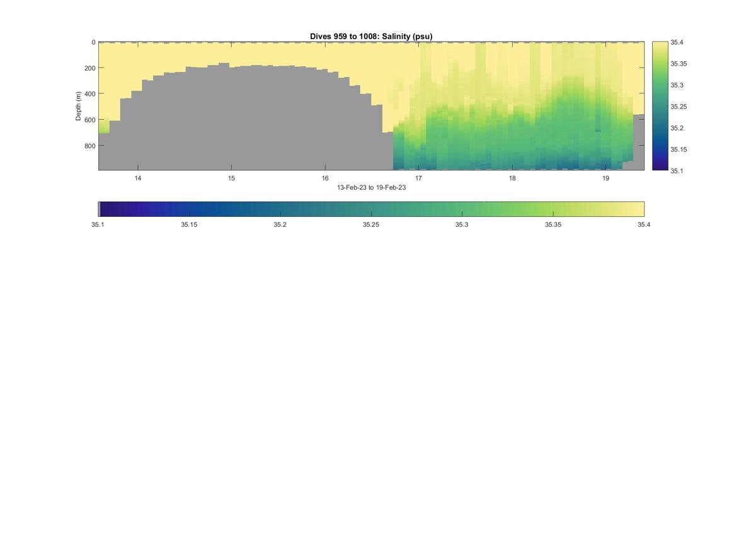
Task: Click depth tick label '400'
Action: pos(89,94)
